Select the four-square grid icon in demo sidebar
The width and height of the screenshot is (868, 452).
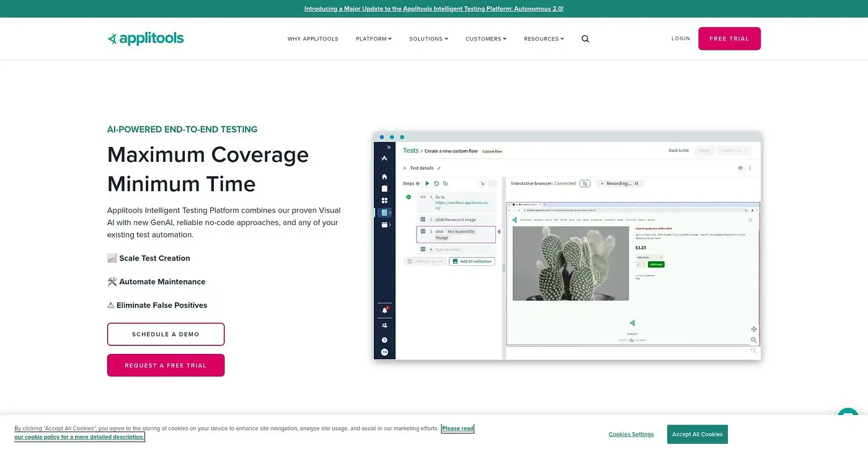coord(384,200)
